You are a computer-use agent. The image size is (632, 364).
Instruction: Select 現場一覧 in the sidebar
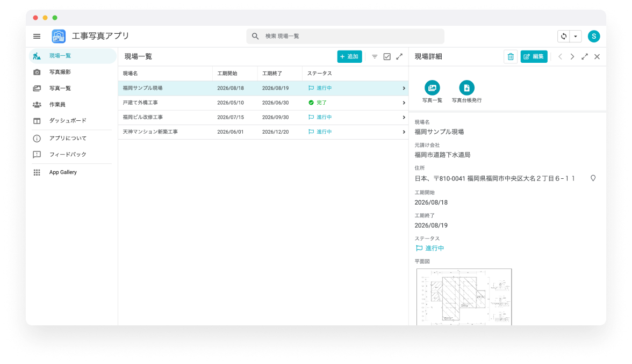coord(73,56)
